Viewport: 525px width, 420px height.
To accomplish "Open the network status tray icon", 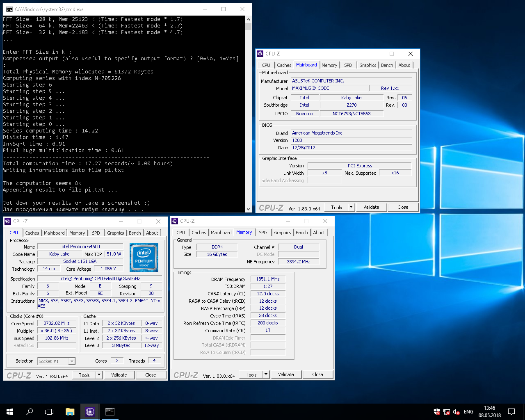I will 447,412.
